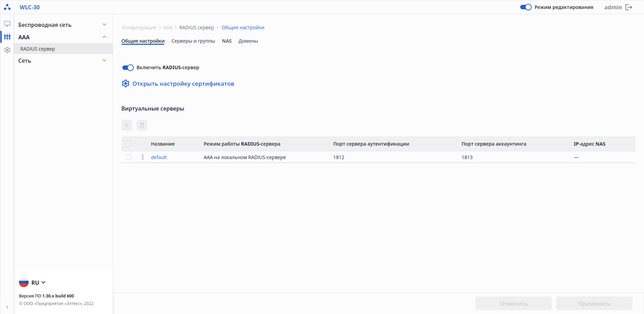The height and width of the screenshot is (314, 644).
Task: Open the default row three-dot menu
Action: pyautogui.click(x=143, y=157)
